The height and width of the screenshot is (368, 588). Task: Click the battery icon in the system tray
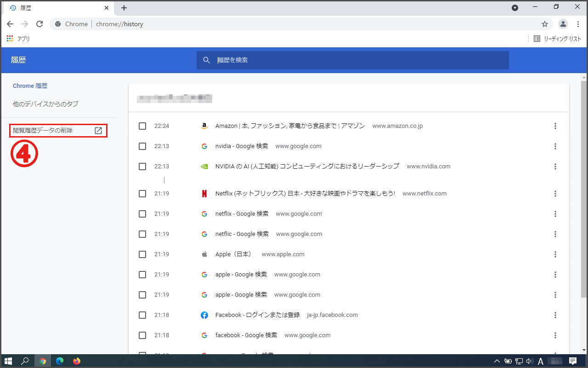508,361
